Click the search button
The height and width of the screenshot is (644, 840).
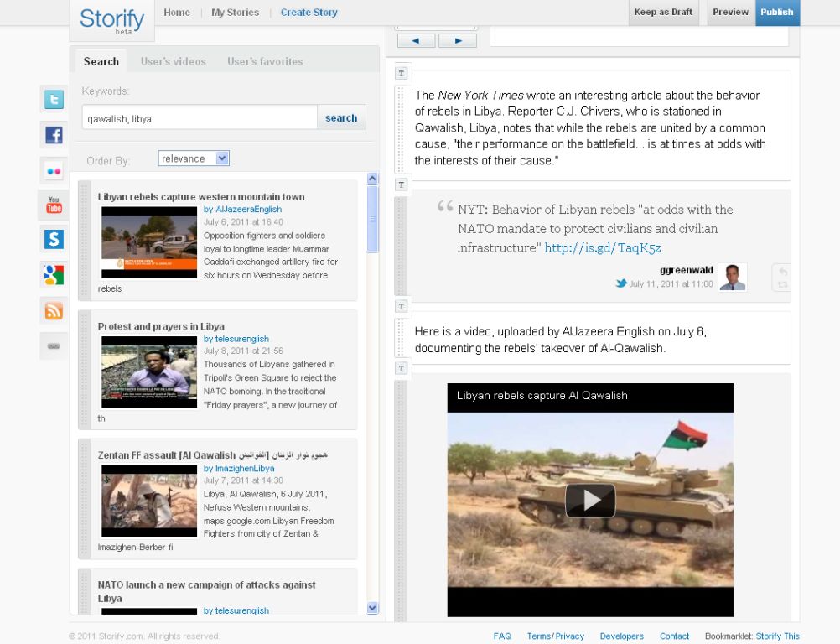(341, 117)
